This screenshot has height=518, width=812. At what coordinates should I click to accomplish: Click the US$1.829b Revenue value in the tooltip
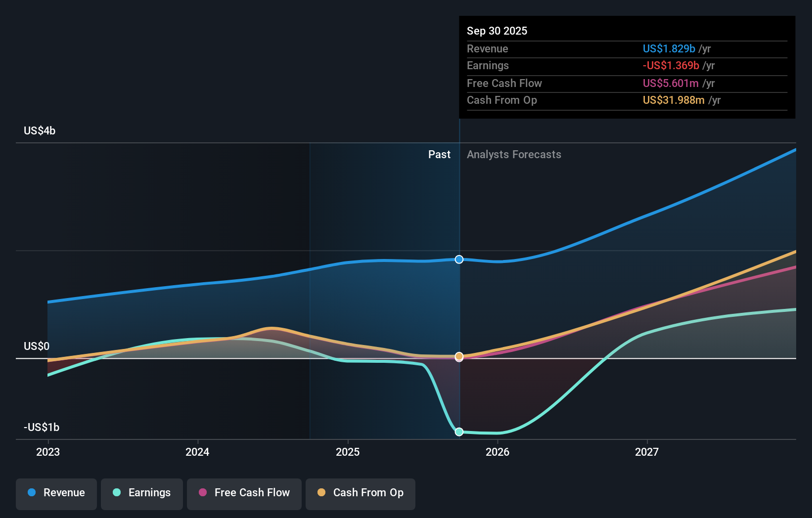(x=669, y=48)
